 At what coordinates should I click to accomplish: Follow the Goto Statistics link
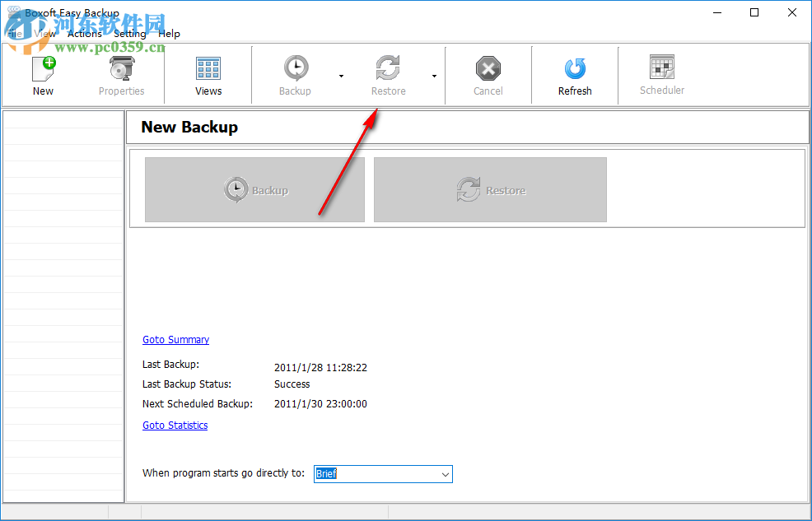[175, 425]
